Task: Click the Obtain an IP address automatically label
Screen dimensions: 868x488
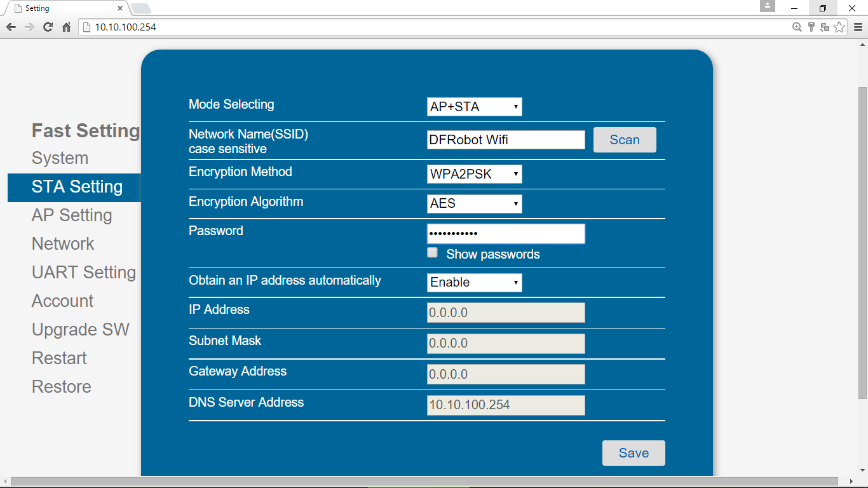Action: 285,280
